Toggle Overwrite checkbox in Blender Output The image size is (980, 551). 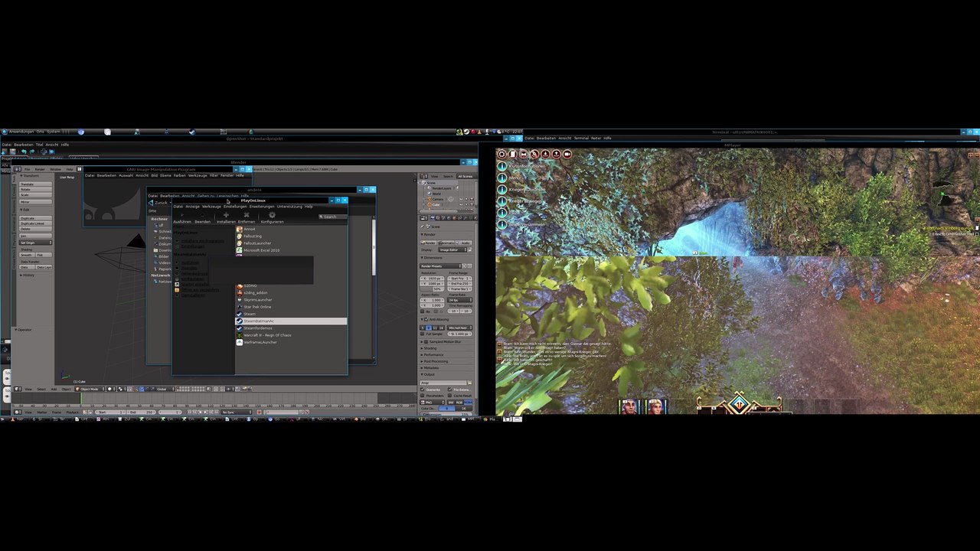(423, 390)
